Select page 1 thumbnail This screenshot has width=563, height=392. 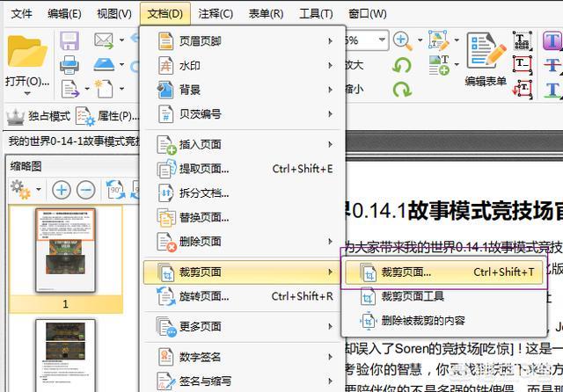pos(65,250)
